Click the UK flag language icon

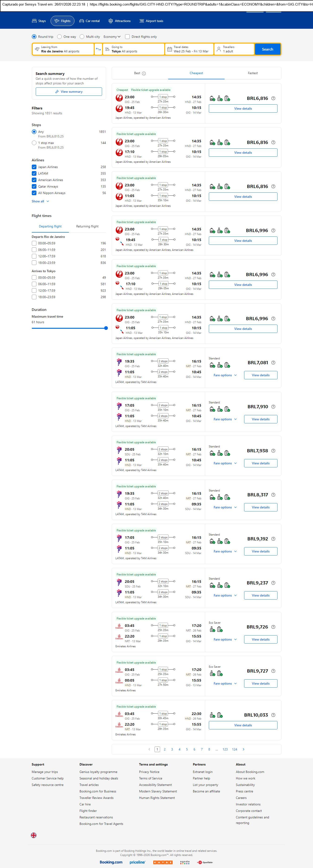click(34, 835)
